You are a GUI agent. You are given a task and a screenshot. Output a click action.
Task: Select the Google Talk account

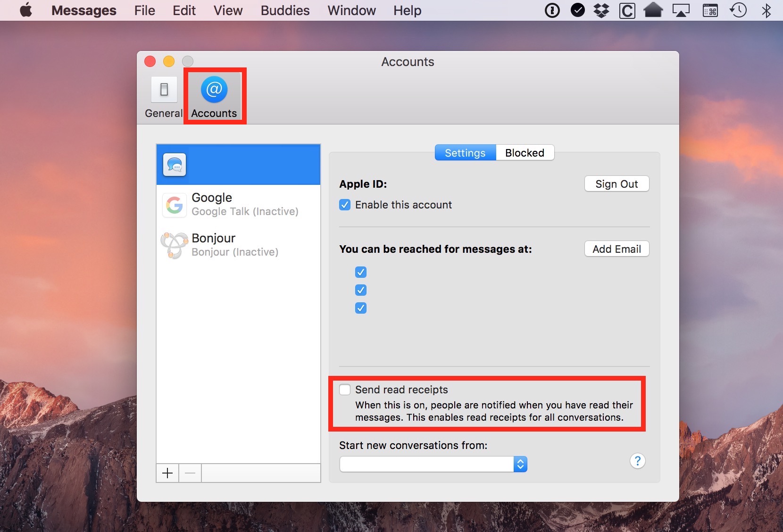pos(238,205)
